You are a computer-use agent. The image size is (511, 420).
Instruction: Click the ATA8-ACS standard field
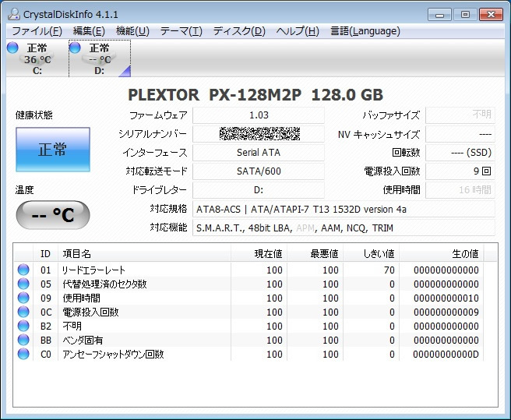pos(344,209)
